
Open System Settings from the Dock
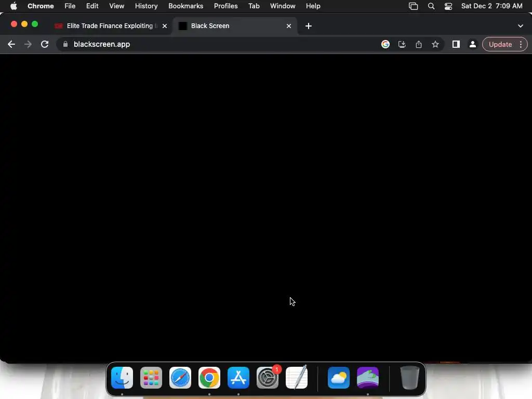point(268,378)
